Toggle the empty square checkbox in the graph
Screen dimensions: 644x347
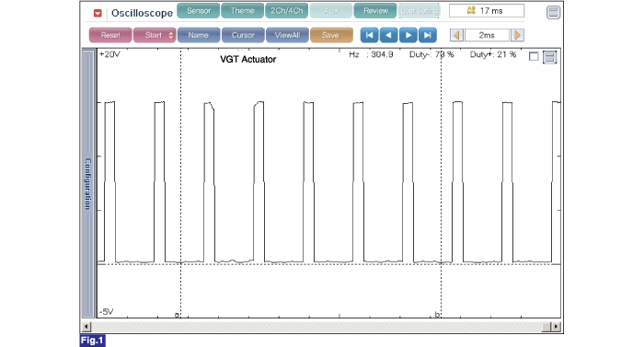(534, 57)
